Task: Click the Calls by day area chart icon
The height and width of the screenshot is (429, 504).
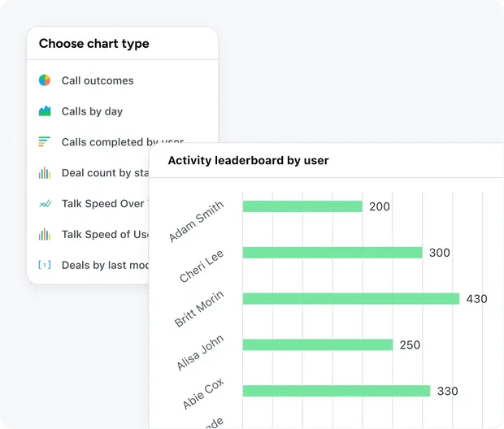Action: pyautogui.click(x=45, y=110)
